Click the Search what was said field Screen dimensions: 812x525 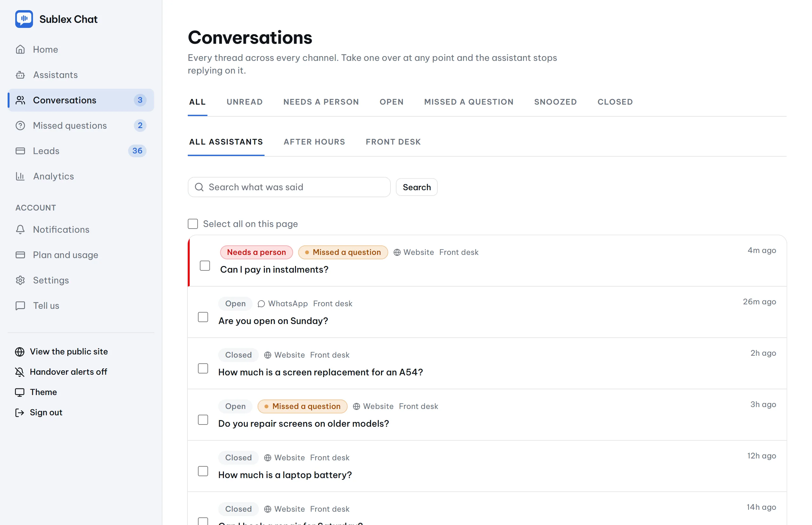point(289,187)
